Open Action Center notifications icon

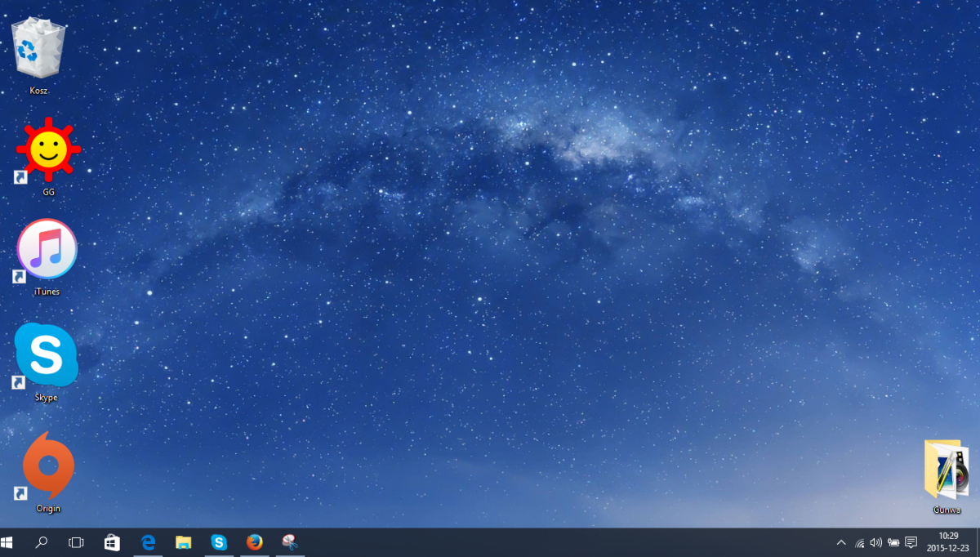click(x=911, y=542)
